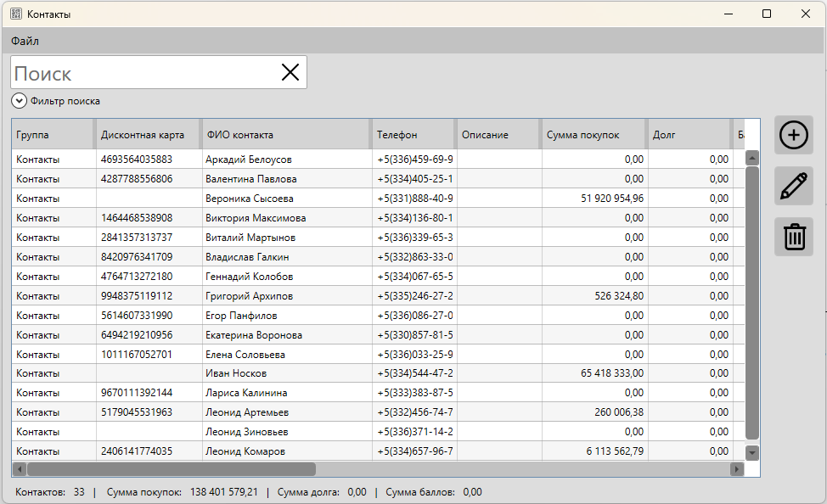The height and width of the screenshot is (504, 827).
Task: Open the Файл menu
Action: pyautogui.click(x=25, y=41)
